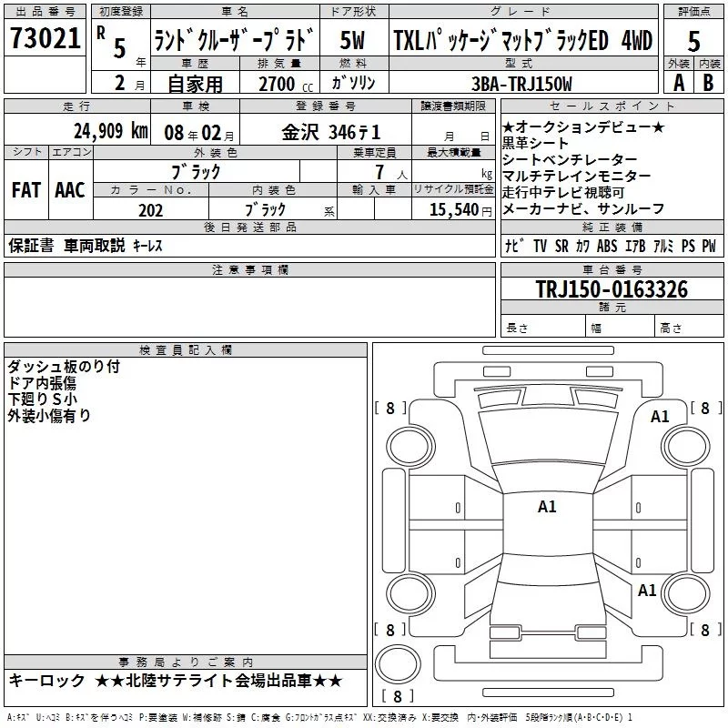Screen dimensions: 728x728
Task: Select the model code 3BA-TRJ150W
Action: [521, 84]
